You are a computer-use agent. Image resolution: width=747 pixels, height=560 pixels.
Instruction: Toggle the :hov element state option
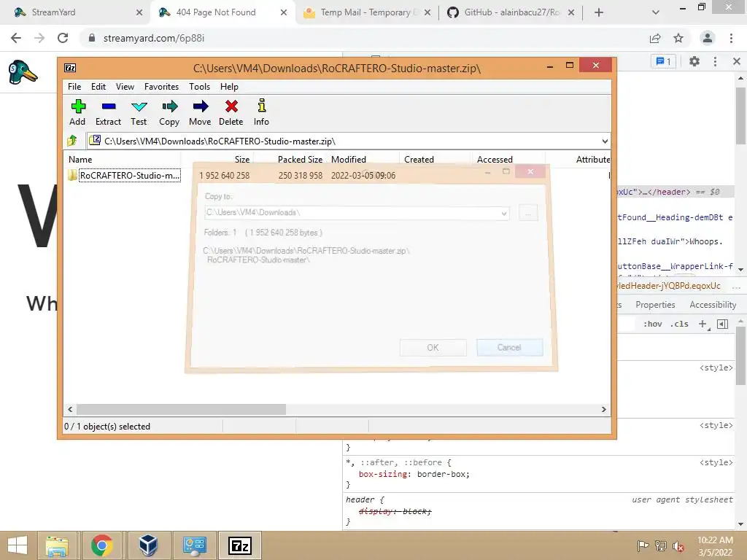click(652, 324)
